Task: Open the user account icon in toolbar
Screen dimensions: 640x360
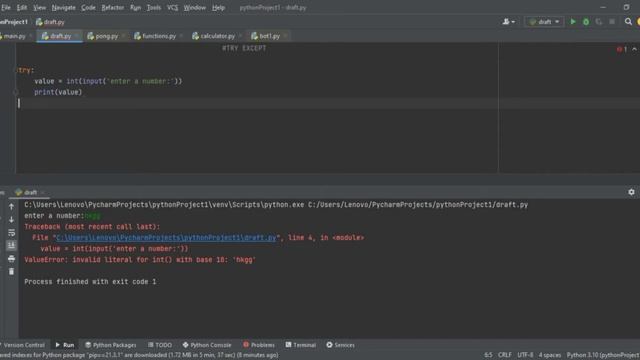Action: pos(508,22)
